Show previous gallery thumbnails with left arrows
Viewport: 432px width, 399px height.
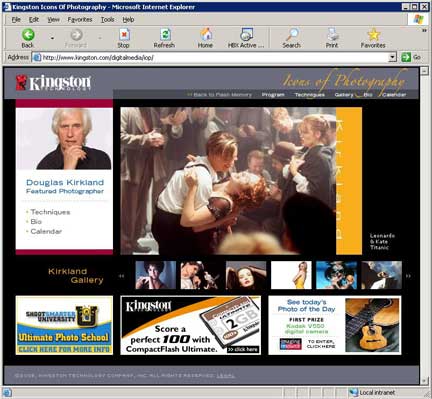pyautogui.click(x=121, y=276)
